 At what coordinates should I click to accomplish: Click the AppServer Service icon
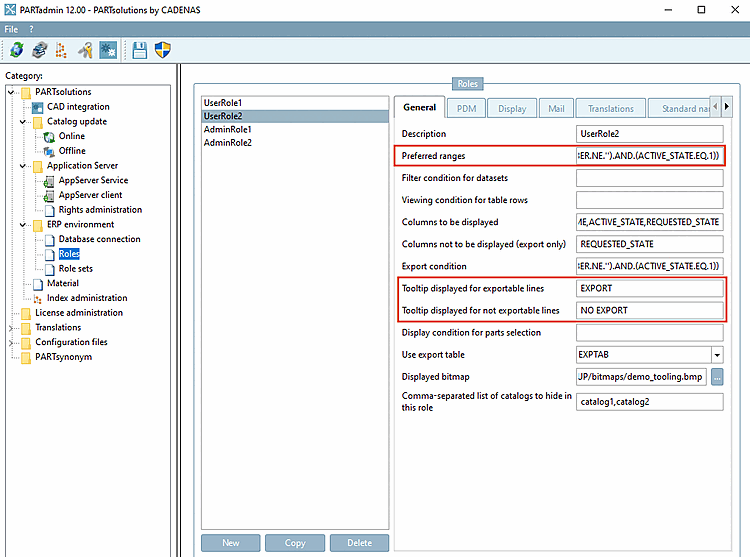click(x=49, y=181)
